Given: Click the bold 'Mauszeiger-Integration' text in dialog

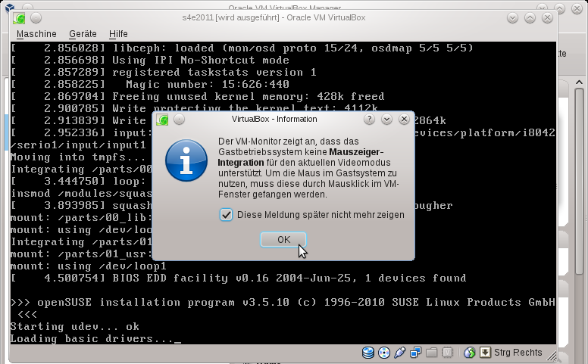Looking at the screenshot, I should 300,157.
